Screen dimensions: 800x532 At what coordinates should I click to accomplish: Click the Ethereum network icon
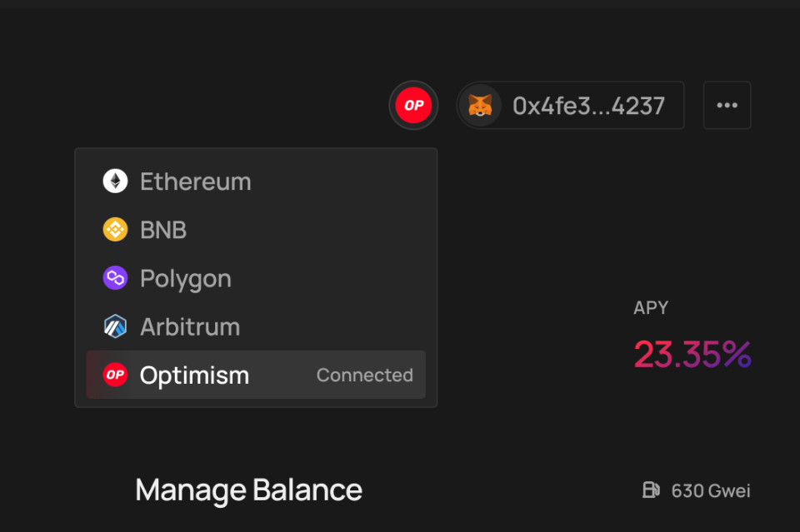(x=114, y=181)
